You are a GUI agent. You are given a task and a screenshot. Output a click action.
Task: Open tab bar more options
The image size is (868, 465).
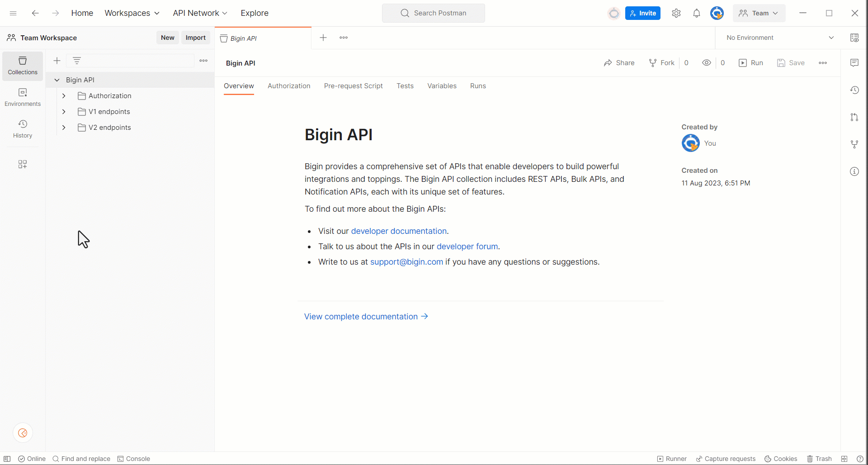point(344,38)
